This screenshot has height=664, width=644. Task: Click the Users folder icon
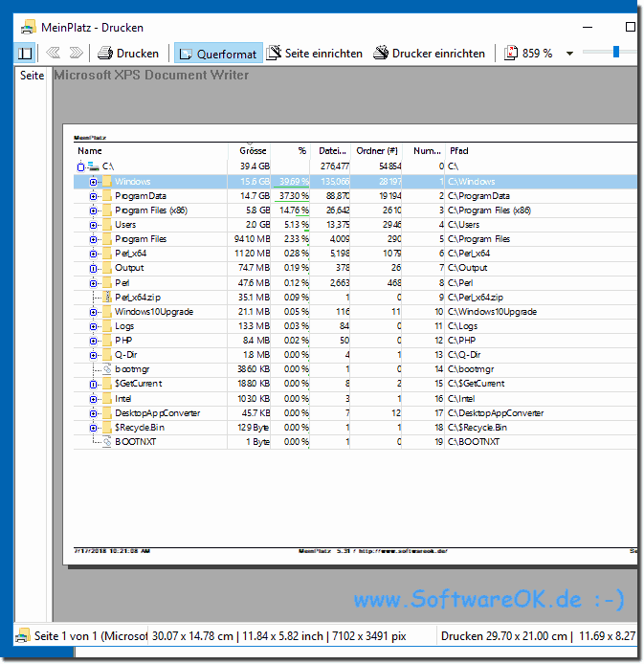pos(107,225)
